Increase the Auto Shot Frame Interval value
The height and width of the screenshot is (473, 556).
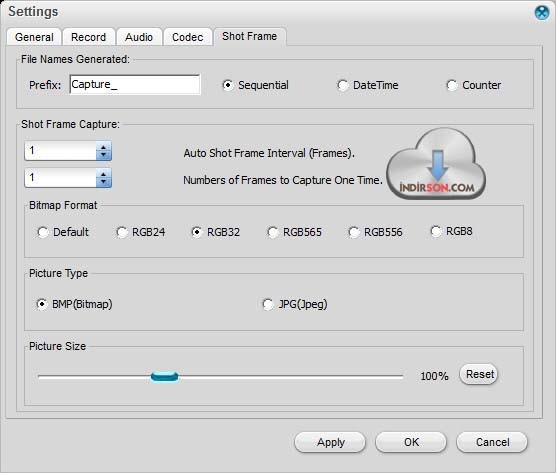point(104,147)
